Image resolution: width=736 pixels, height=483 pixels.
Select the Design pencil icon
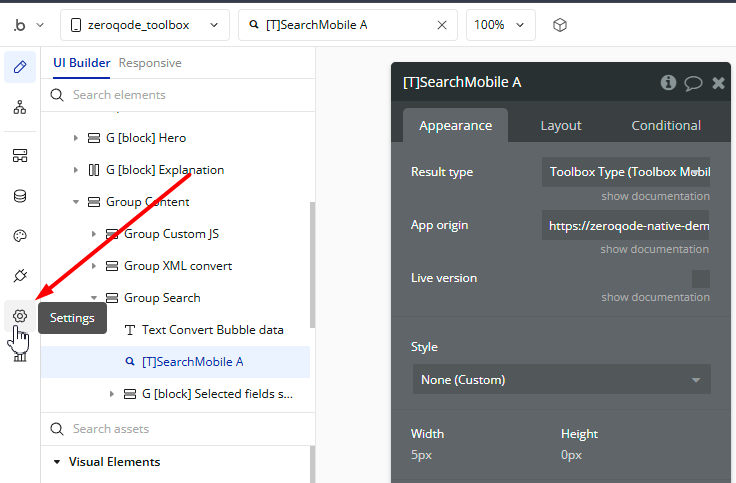[20, 68]
